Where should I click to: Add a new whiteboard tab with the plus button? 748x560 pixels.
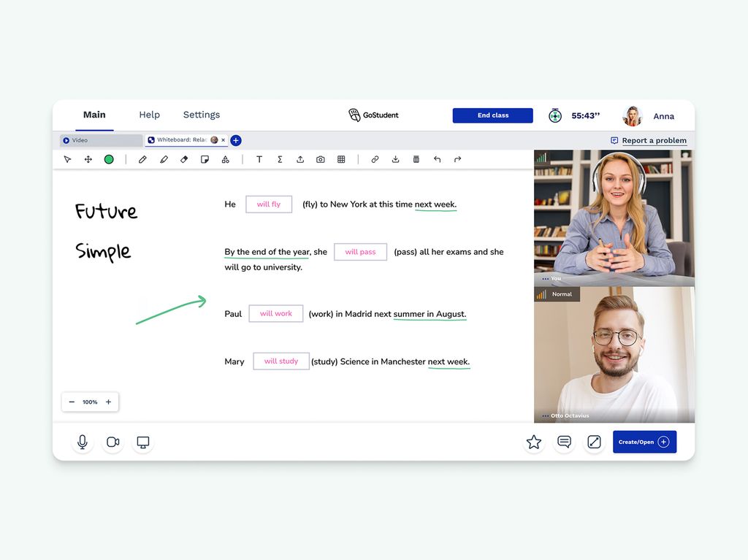pos(235,139)
